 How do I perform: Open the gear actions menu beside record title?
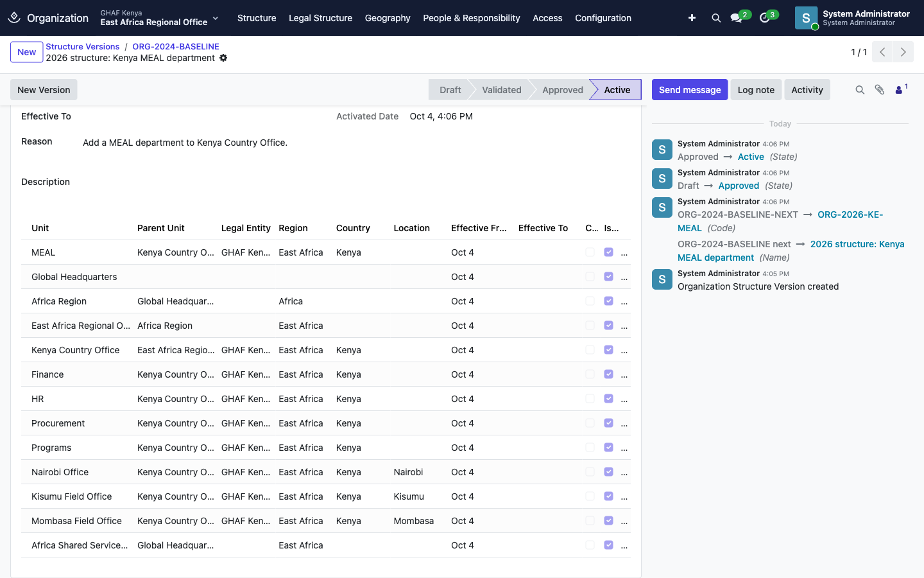(223, 58)
